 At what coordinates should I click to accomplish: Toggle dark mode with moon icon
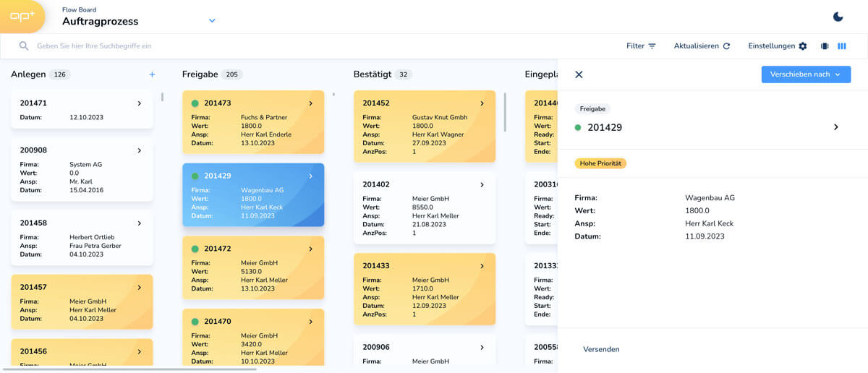[838, 17]
